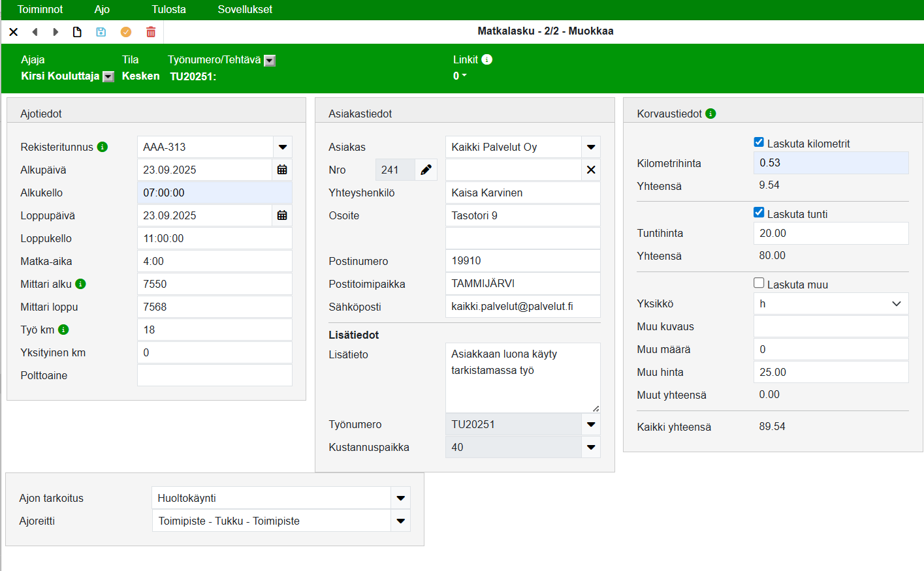Uncheck the Laskuta kilometrit checkbox

coord(759,142)
